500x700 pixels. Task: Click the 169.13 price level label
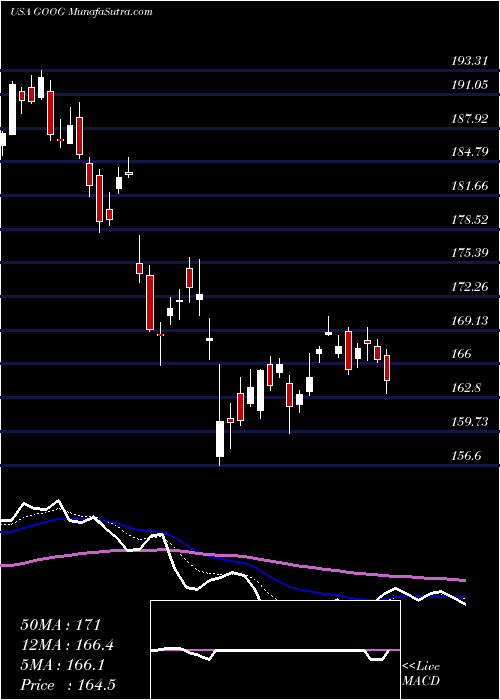click(470, 321)
